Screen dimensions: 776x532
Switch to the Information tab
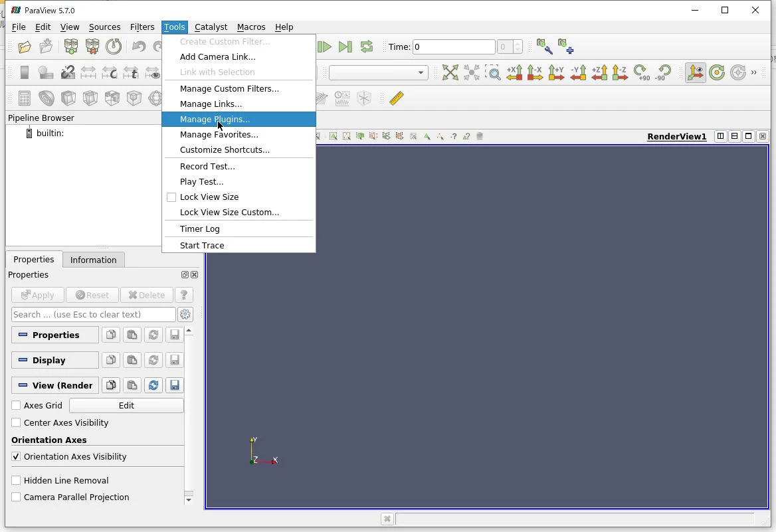[x=93, y=260]
